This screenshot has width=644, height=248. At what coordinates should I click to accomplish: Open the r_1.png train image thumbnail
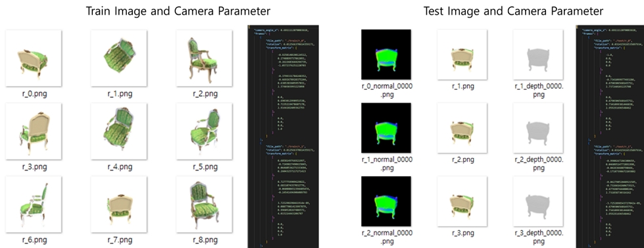click(119, 58)
